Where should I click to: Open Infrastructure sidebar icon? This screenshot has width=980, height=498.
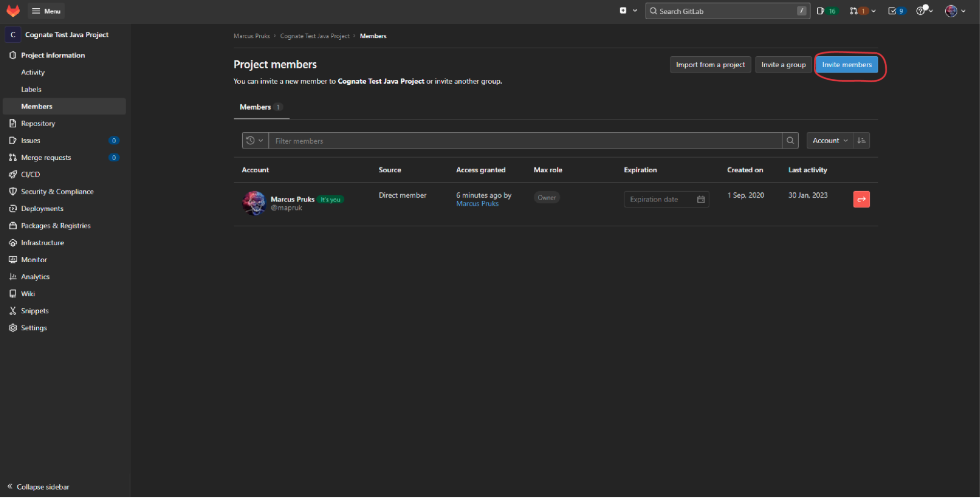point(13,243)
